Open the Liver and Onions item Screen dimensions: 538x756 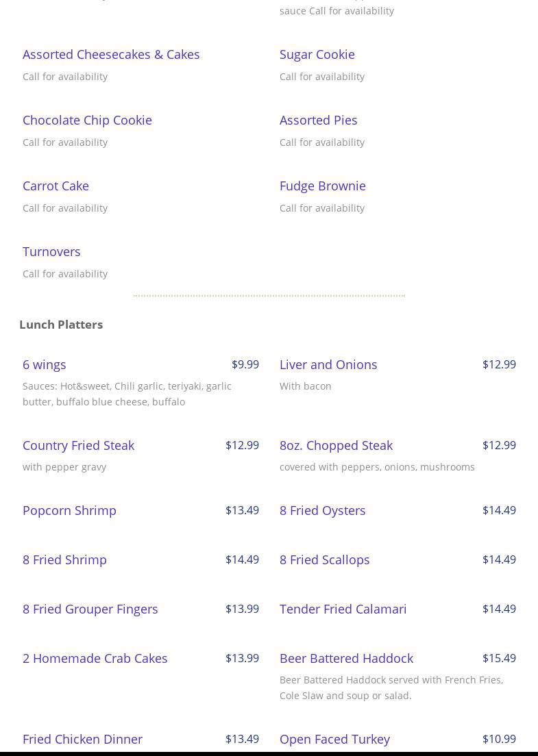[x=328, y=364]
